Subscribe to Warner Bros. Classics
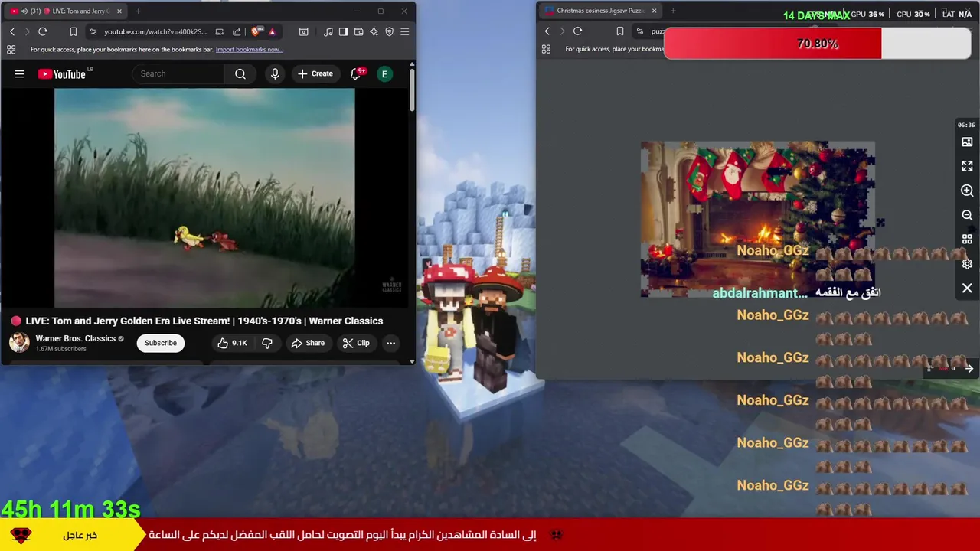This screenshot has height=551, width=980. coord(161,343)
